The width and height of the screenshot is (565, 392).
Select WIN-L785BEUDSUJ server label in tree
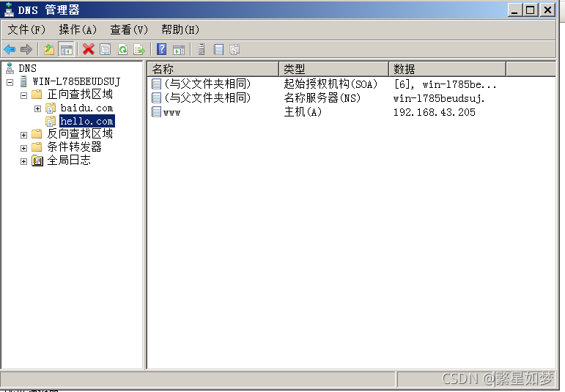[x=76, y=81]
